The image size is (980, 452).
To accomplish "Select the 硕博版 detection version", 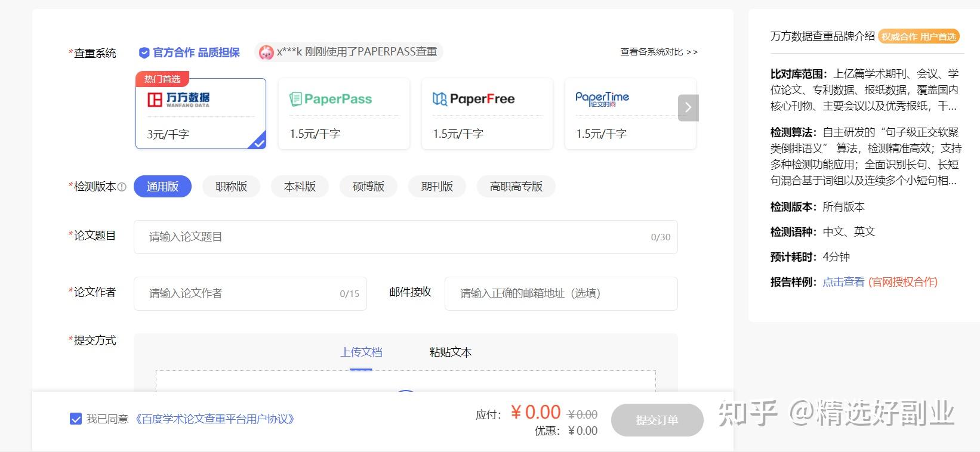I will point(369,187).
